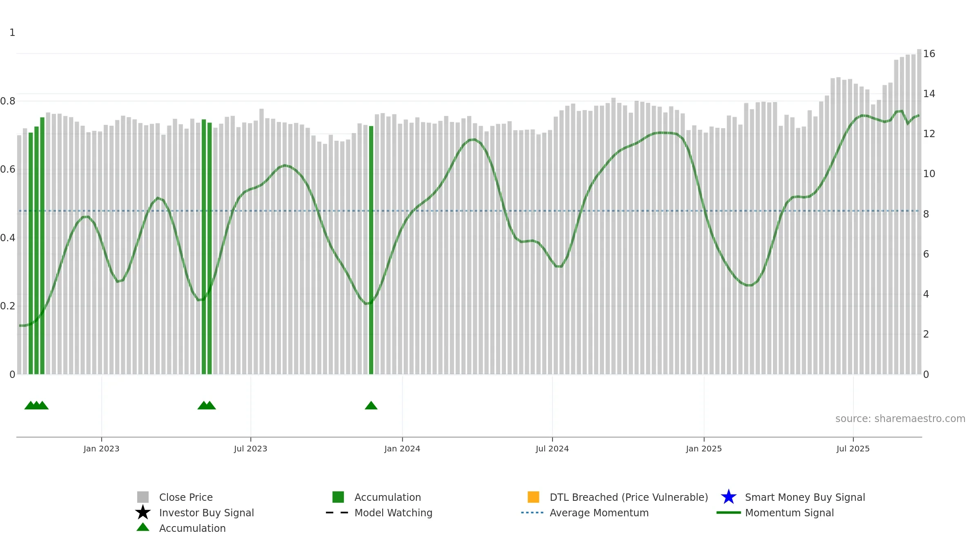This screenshot has height=551, width=980.
Task: Click the dotted Average Momentum legend line
Action: [532, 513]
